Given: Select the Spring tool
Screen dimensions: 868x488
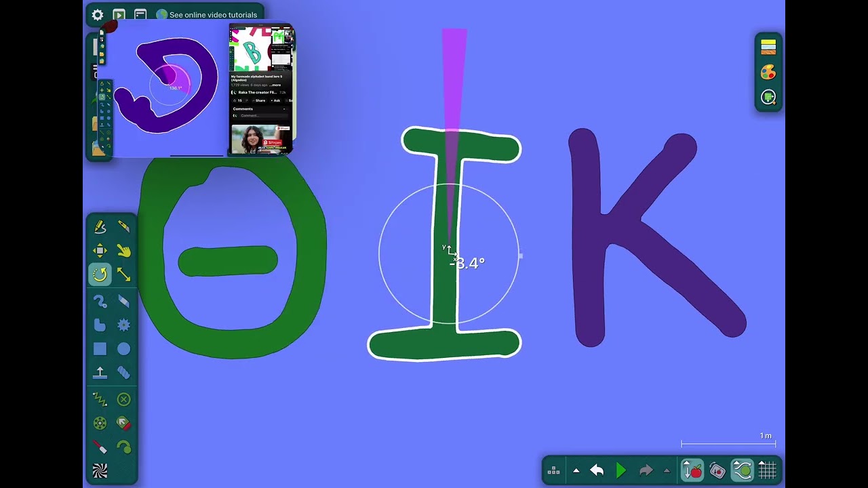Looking at the screenshot, I should pos(100,400).
